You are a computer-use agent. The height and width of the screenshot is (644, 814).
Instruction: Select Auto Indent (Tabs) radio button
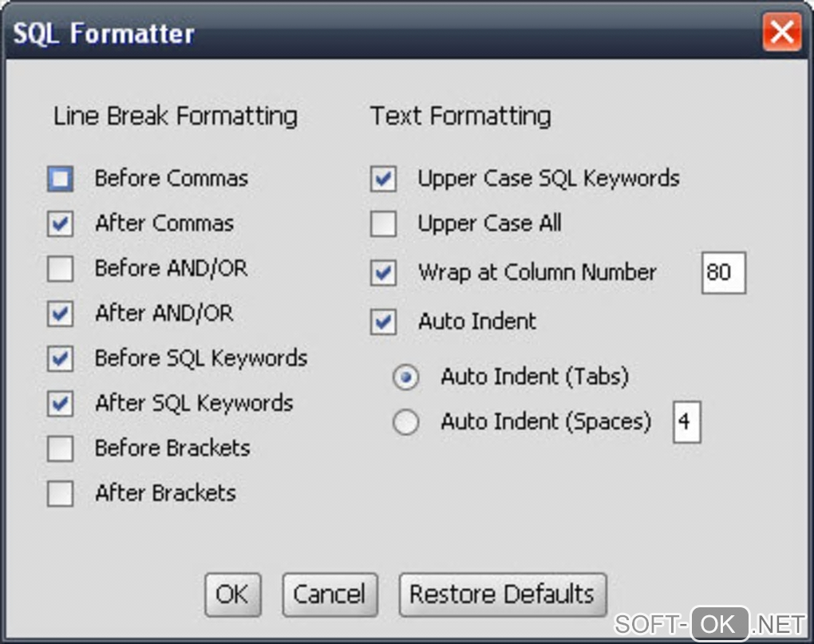pyautogui.click(x=406, y=377)
